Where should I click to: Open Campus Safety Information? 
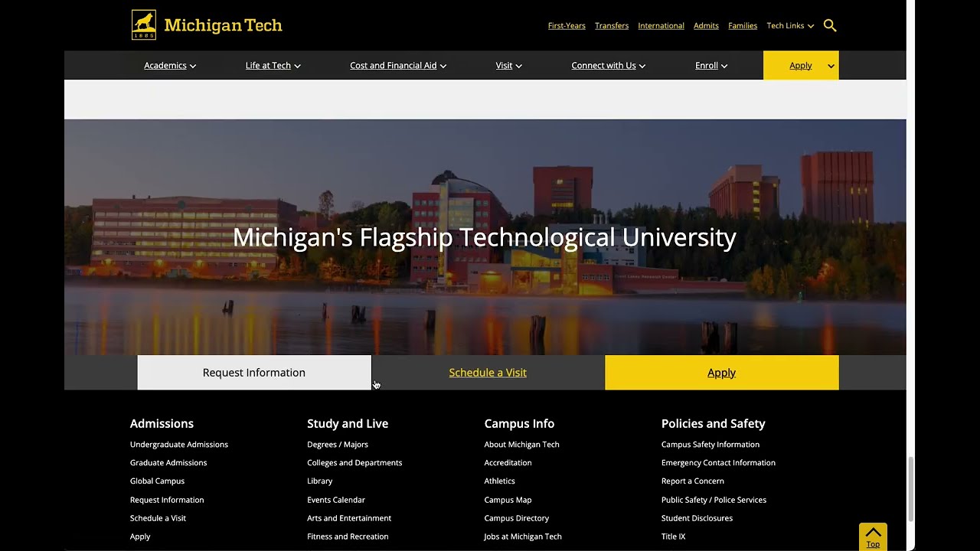pos(710,445)
